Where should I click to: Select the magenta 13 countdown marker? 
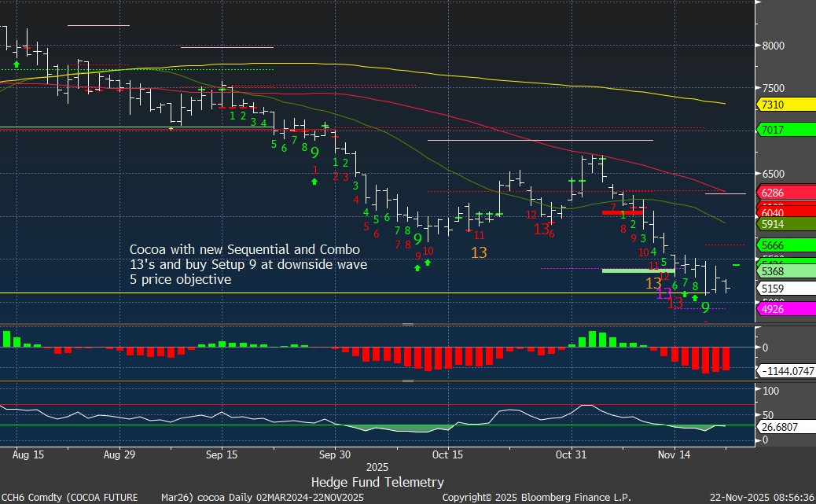click(664, 293)
